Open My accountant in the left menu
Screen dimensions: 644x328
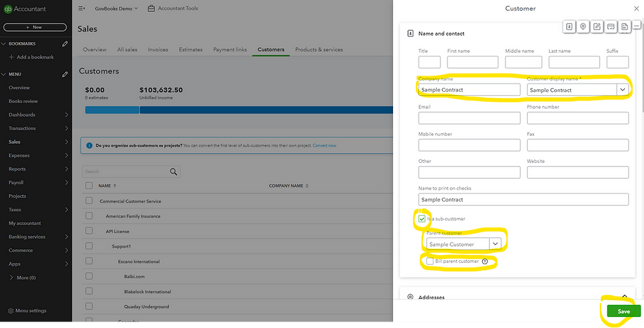[25, 223]
